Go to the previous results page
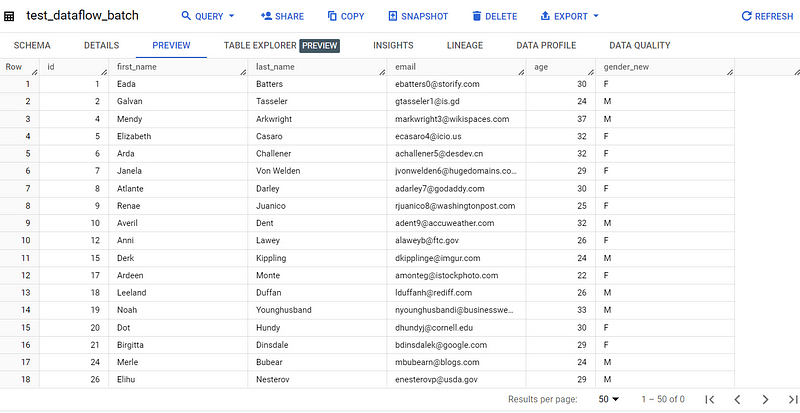This screenshot has height=413, width=800. point(737,399)
